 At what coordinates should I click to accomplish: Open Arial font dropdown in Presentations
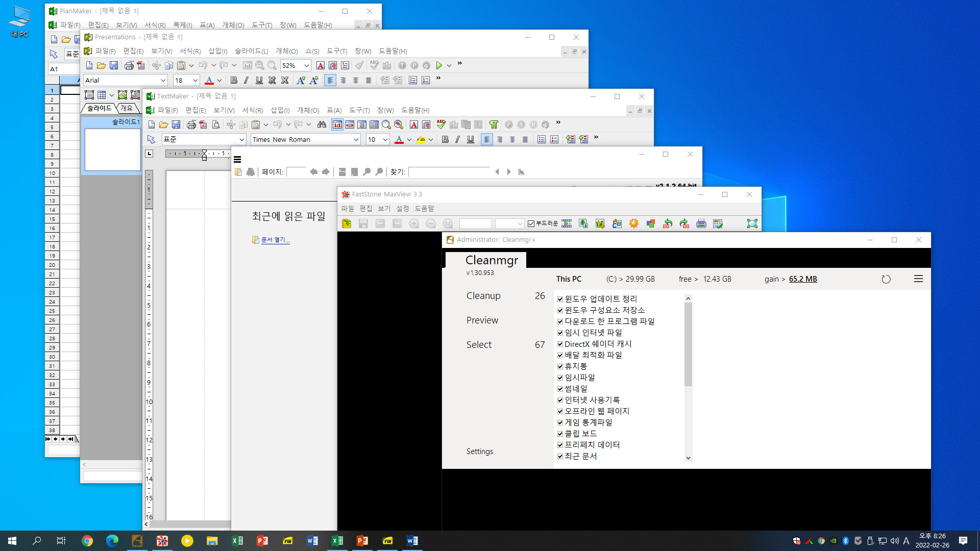163,80
